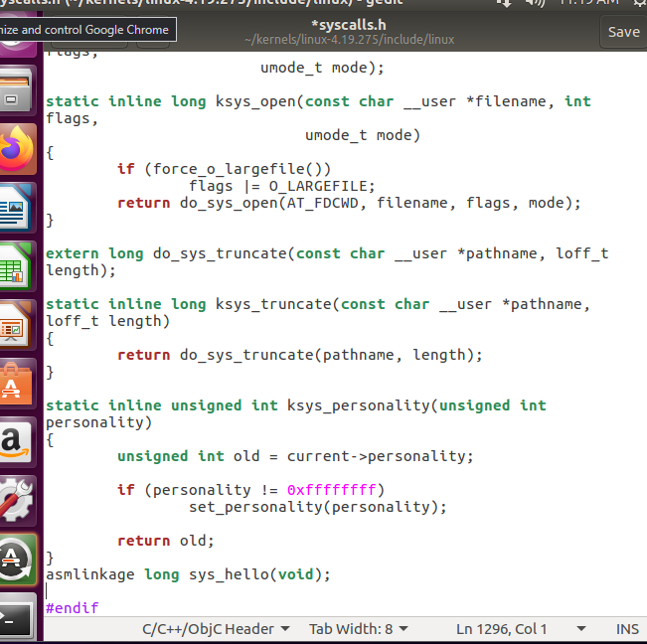This screenshot has height=644, width=647.
Task: Click the volume indicator in top panel
Action: 535,3
